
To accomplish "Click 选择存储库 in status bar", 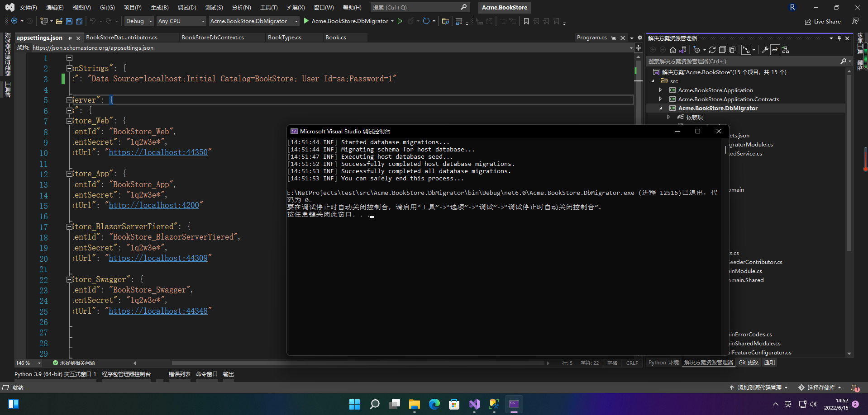I will point(820,388).
